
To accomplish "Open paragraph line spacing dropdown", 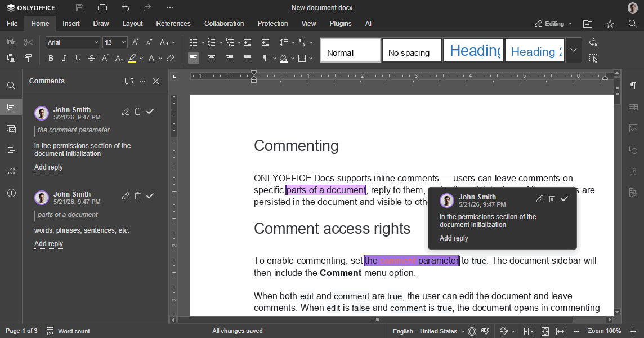I will pyautogui.click(x=287, y=42).
